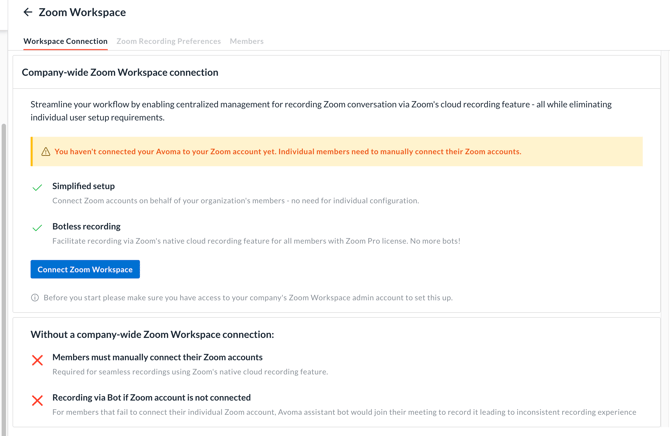
Task: Click the Connect Zoom Workspace button
Action: tap(85, 269)
